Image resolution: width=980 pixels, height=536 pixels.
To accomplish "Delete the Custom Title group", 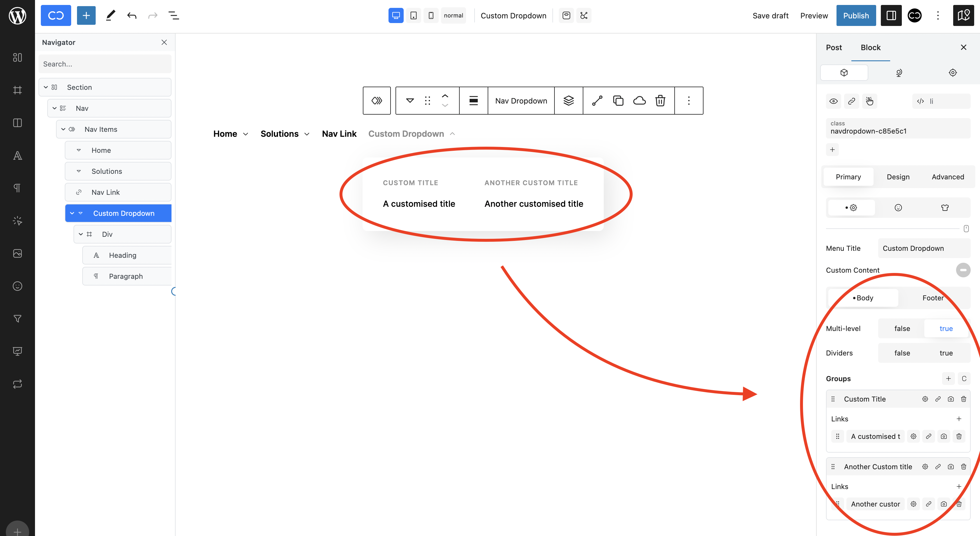I will pos(963,399).
